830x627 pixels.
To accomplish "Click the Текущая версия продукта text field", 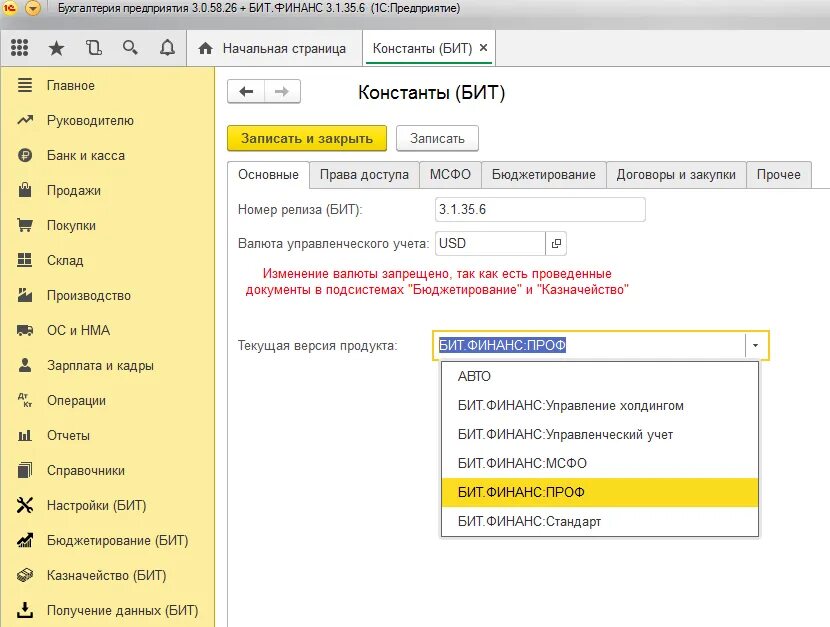I will click(589, 346).
